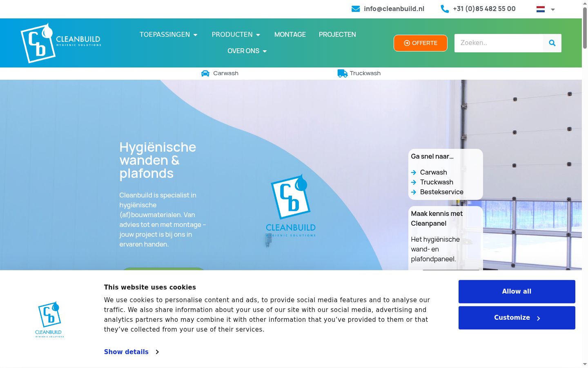The image size is (588, 368).
Task: Click the text Het hygiënische wand- en plafondpaneel
Action: pos(435,249)
